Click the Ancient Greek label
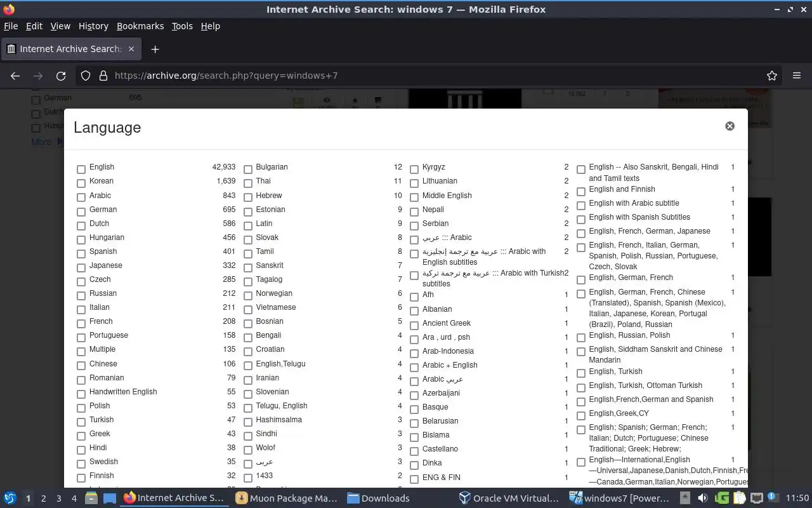Viewport: 812px width, 508px height. coord(447,323)
